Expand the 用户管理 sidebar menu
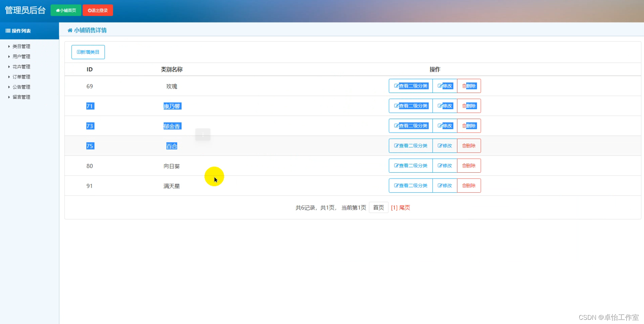The width and height of the screenshot is (644, 324). coord(21,57)
